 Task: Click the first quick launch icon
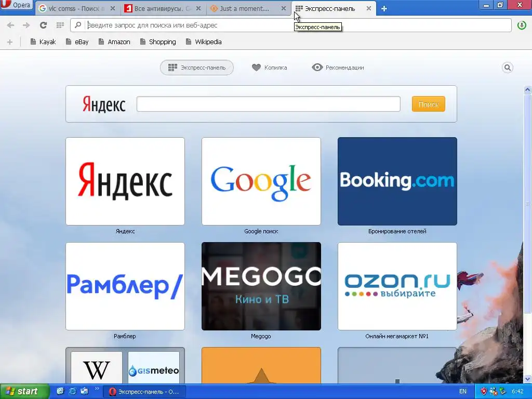point(60,391)
